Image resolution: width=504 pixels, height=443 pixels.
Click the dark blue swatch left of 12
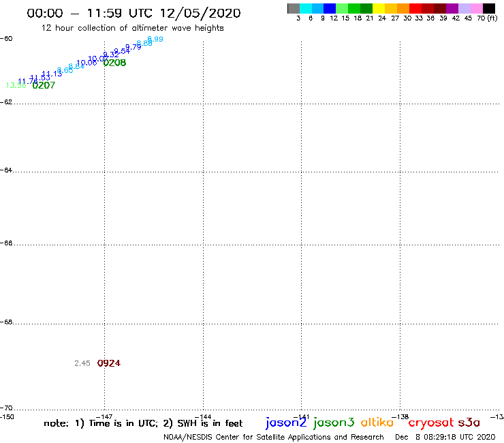coord(330,9)
